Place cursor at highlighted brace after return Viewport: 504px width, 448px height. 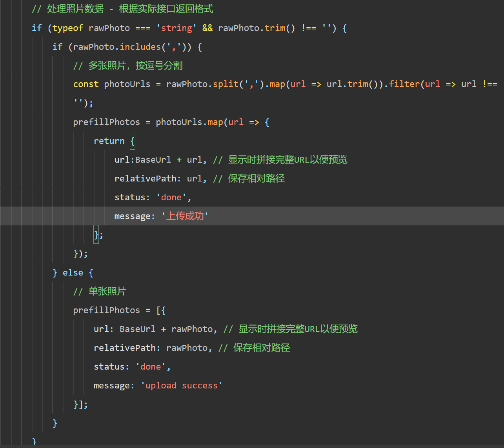(x=133, y=141)
